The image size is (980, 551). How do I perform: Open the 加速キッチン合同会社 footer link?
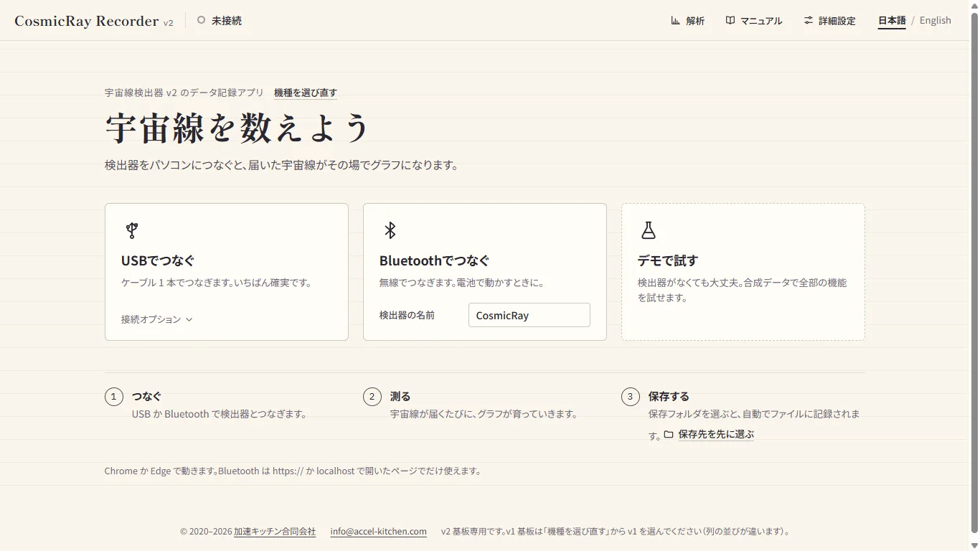pos(275,532)
